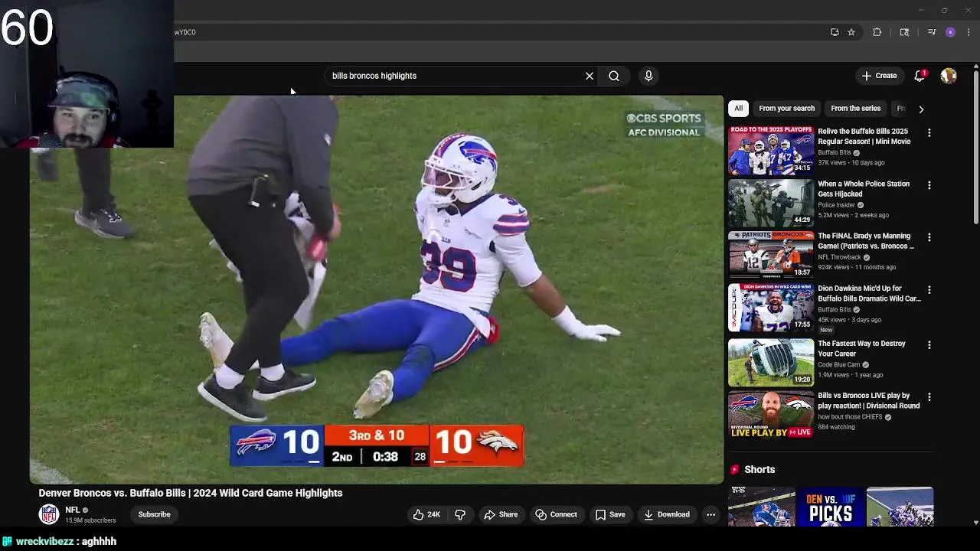Click the search-tabs icon in browser toolbar

point(904,32)
